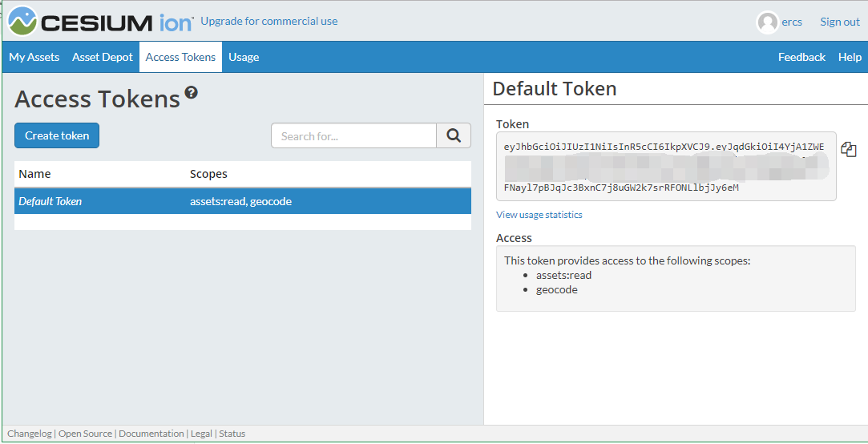Click the assets:read bullet in Access
Image resolution: width=868 pixels, height=444 pixels.
coord(563,275)
